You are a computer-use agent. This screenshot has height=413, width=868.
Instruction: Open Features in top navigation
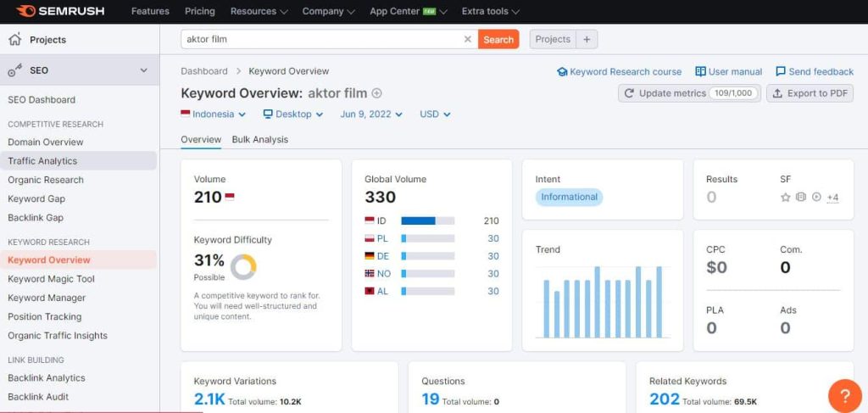pos(150,11)
